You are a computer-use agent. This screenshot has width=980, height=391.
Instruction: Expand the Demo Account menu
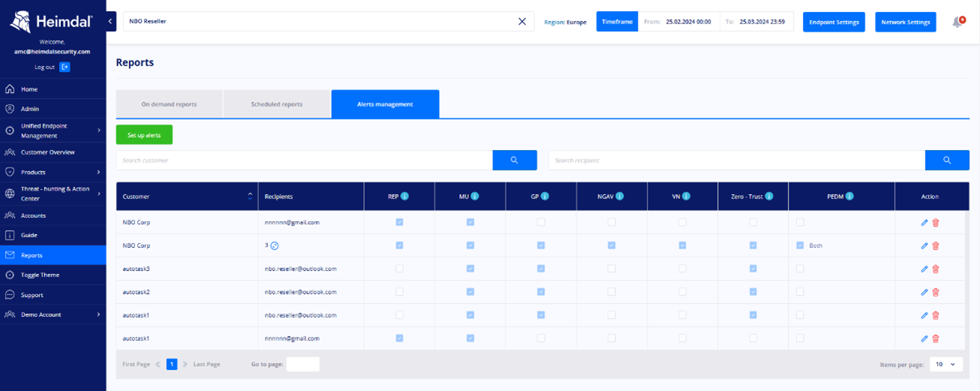point(53,314)
